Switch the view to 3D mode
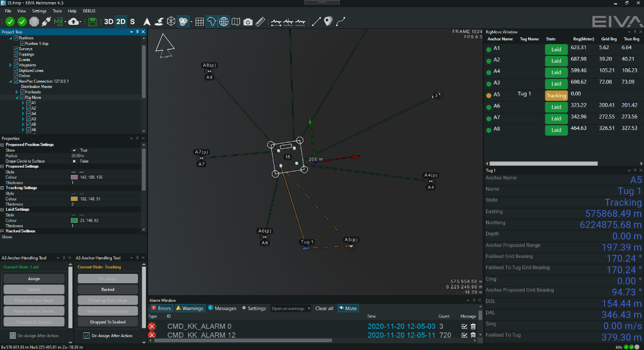Viewport: 644px width, 350px height. [x=109, y=22]
